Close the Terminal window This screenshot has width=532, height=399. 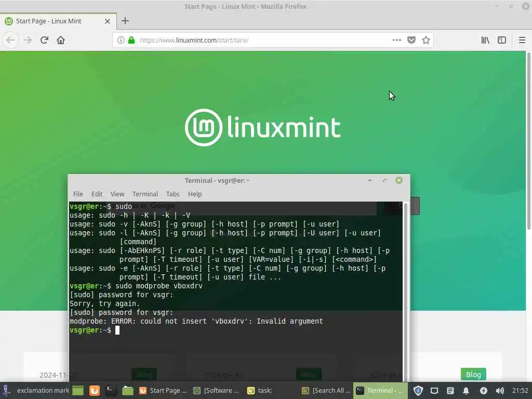pyautogui.click(x=399, y=180)
